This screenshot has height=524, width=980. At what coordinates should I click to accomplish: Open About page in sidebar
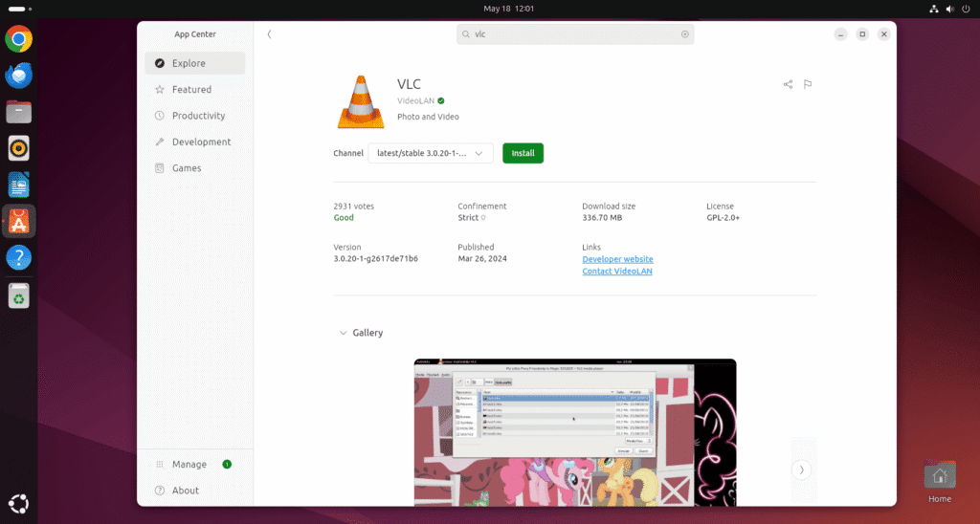(x=195, y=491)
